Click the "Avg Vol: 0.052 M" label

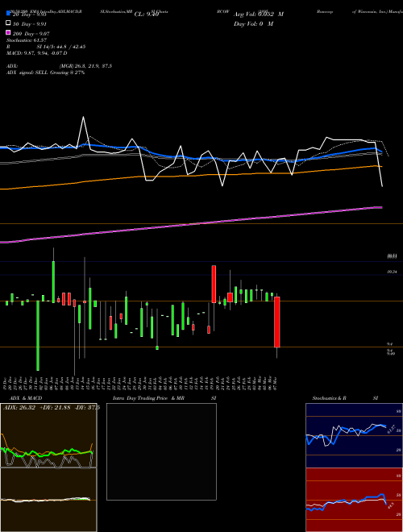(x=259, y=15)
